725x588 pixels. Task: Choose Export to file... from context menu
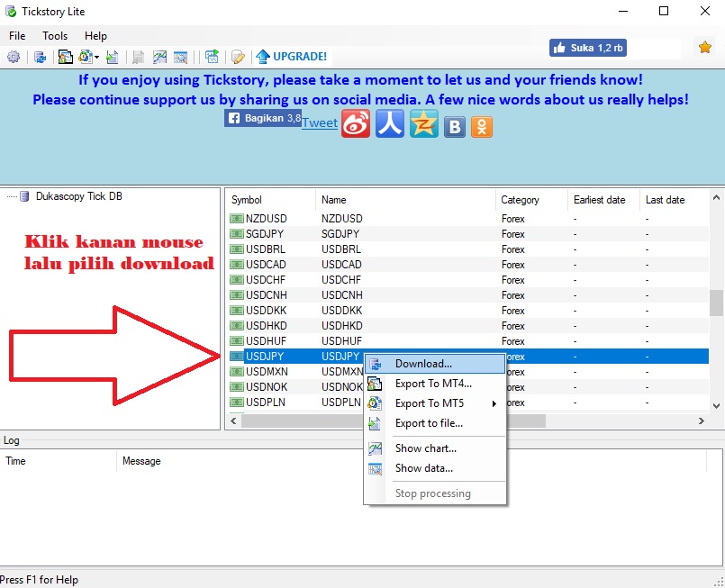coord(435,423)
